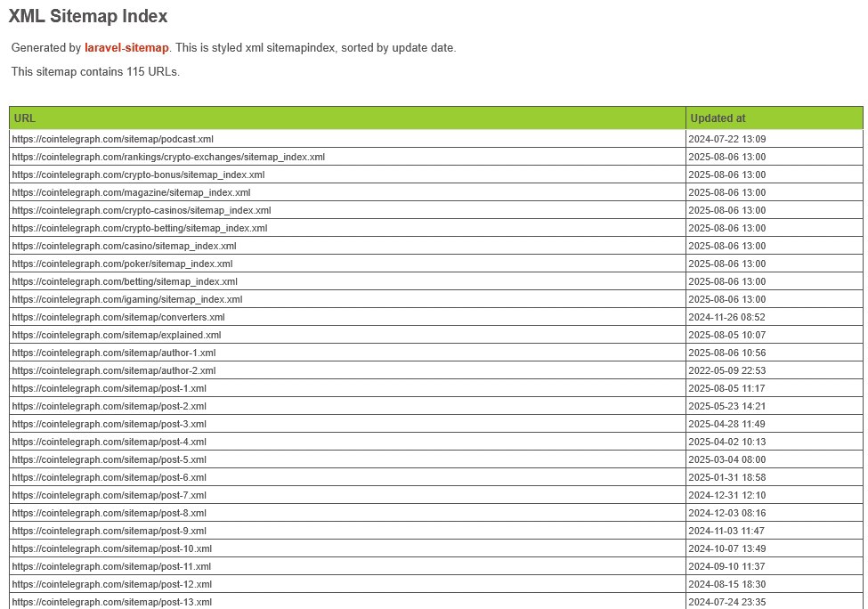This screenshot has width=868, height=609.
Task: Click the date 2022-05-09 22:53
Action: [726, 369]
